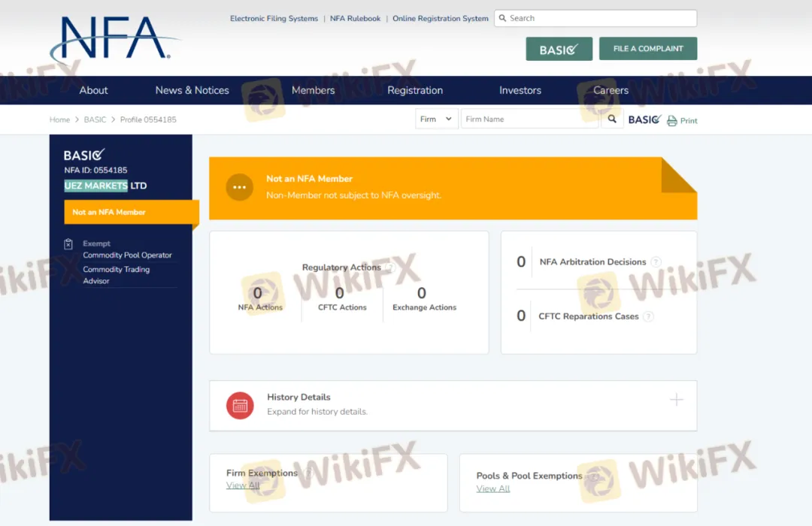Click the magnifier icon in top Search box

(502, 18)
